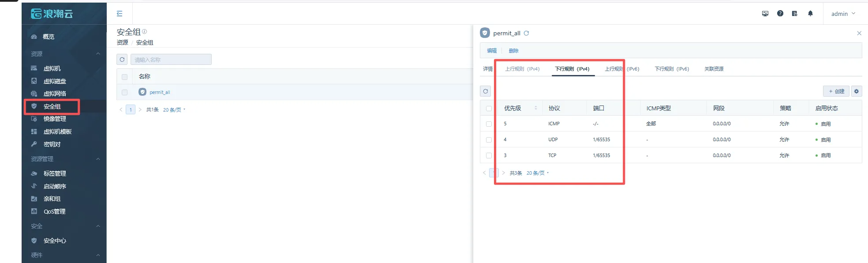Switch to 关联资源 tab
Viewport: 868px width, 263px height.
coord(714,69)
